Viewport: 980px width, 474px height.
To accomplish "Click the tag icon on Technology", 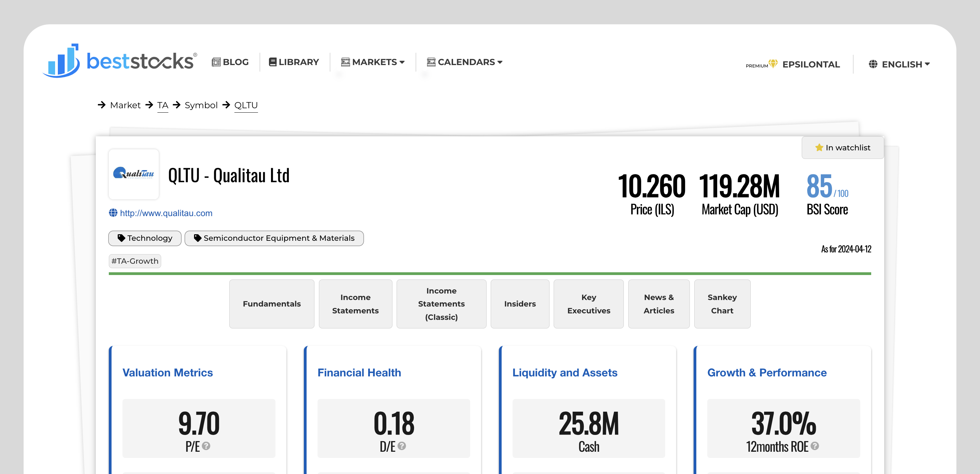I will 121,238.
